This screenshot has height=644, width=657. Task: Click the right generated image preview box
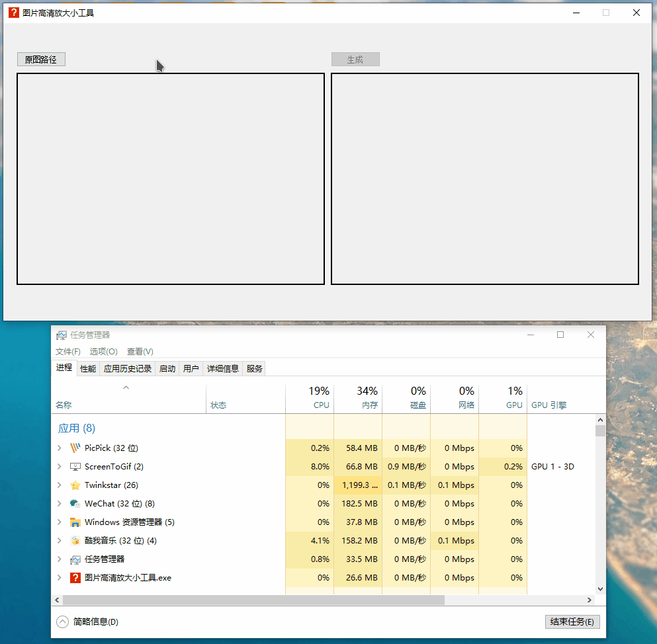coord(485,179)
